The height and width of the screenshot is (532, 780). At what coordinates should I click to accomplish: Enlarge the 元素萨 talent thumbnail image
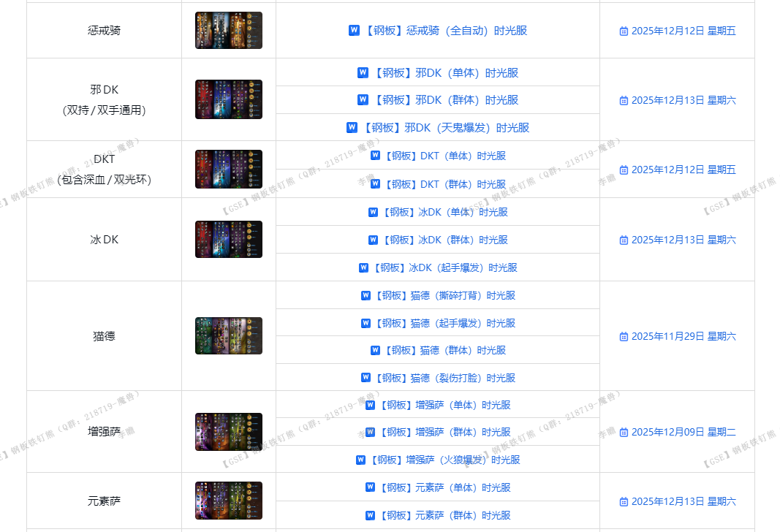[228, 501]
